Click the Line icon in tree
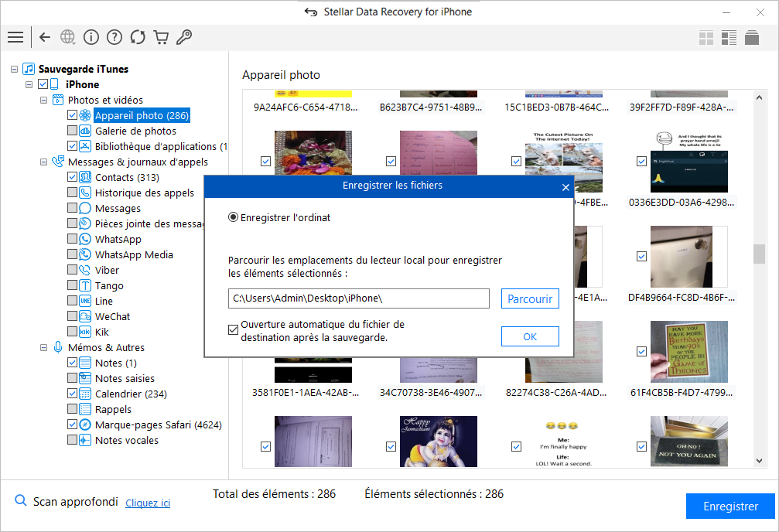The height and width of the screenshot is (532, 779). point(85,301)
